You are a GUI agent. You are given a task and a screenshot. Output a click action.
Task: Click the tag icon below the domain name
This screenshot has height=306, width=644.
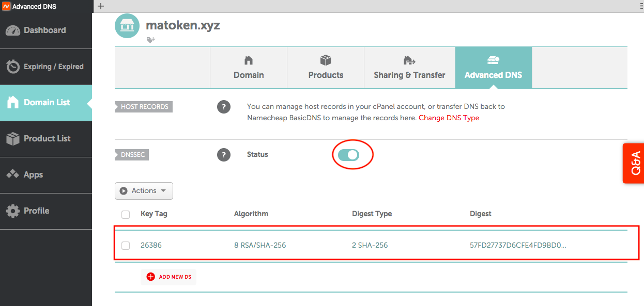coord(150,40)
